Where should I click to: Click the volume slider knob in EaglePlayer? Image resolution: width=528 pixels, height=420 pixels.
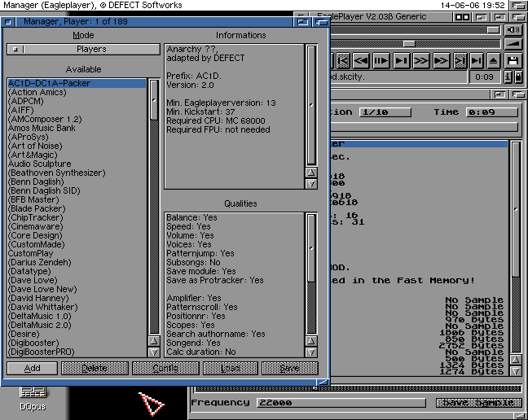click(494, 30)
